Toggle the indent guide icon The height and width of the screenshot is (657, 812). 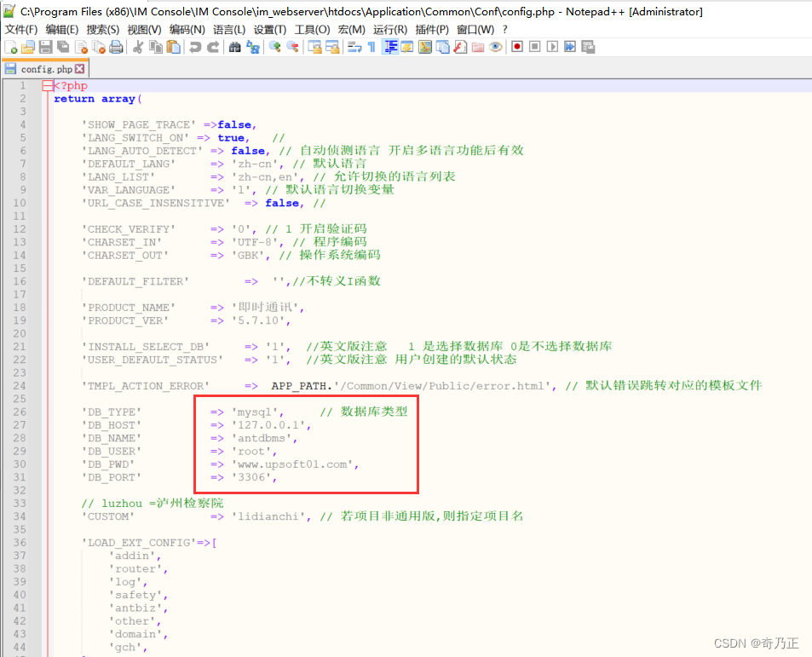(390, 47)
